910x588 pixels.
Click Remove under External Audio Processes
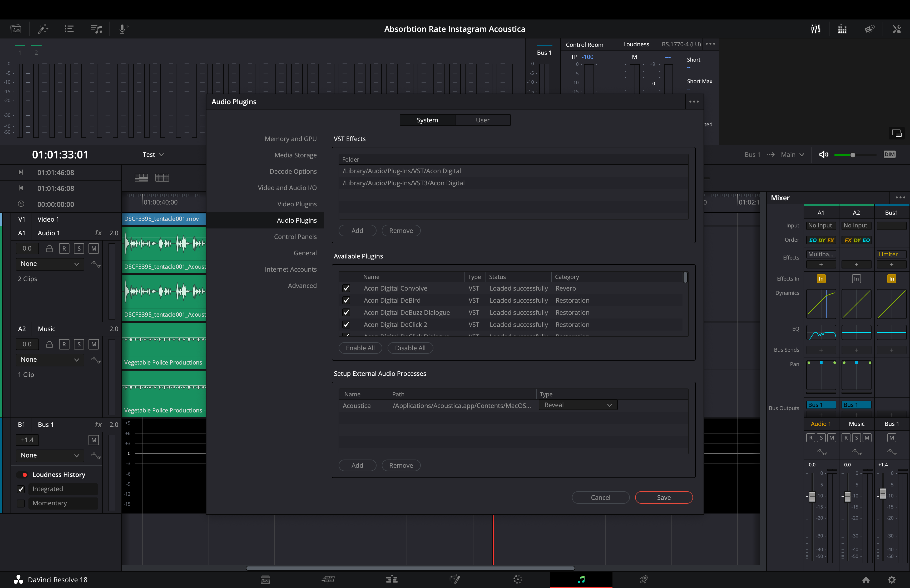point(401,465)
